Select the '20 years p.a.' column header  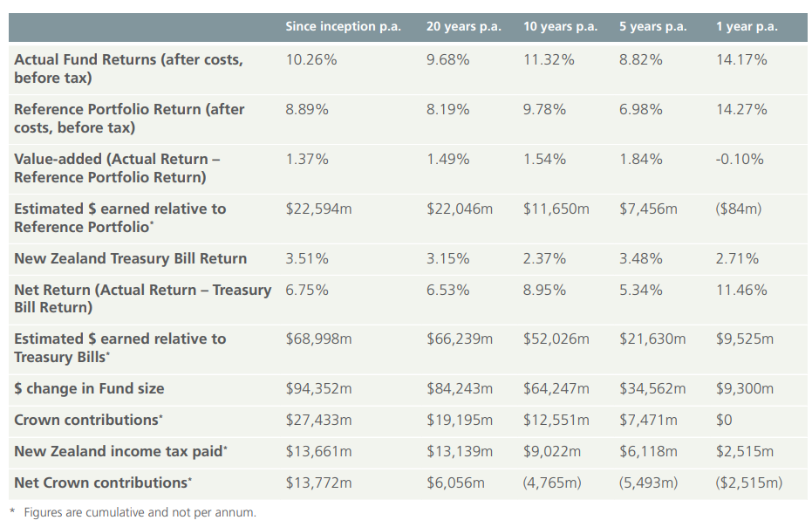463,26
